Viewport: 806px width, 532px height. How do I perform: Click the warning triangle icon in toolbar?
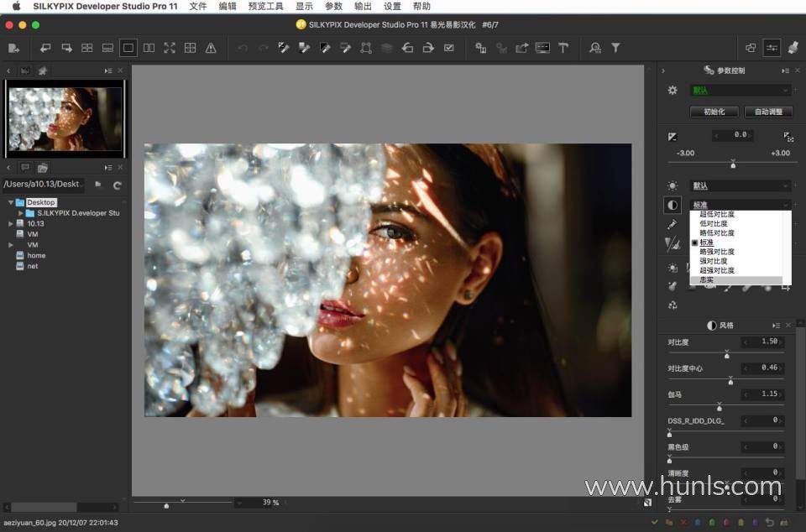211,48
